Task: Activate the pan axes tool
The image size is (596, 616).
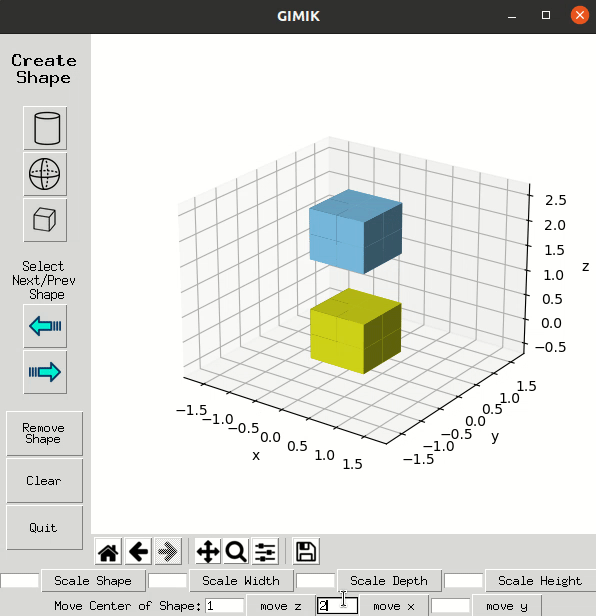Action: pyautogui.click(x=208, y=552)
